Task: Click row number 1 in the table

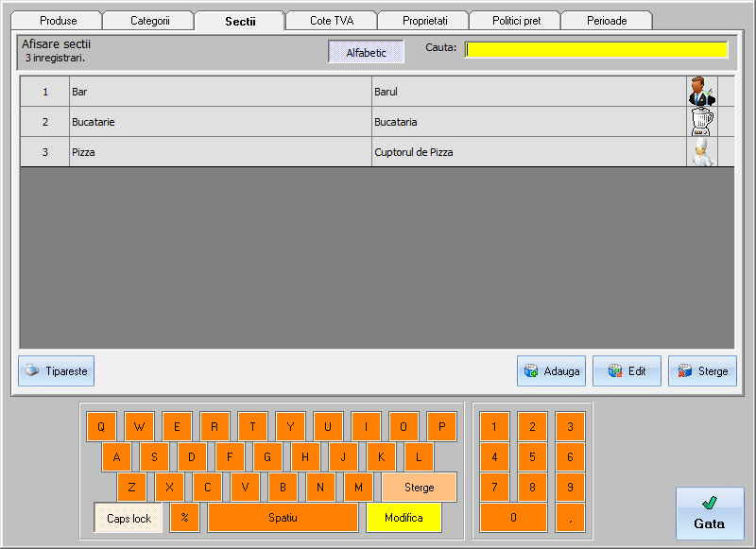Action: [x=45, y=92]
